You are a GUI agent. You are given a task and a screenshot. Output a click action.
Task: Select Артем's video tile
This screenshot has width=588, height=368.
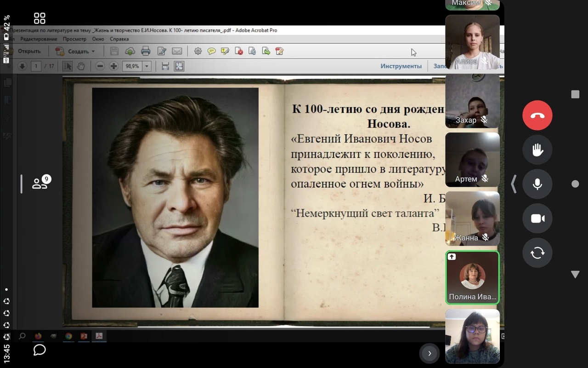click(472, 160)
